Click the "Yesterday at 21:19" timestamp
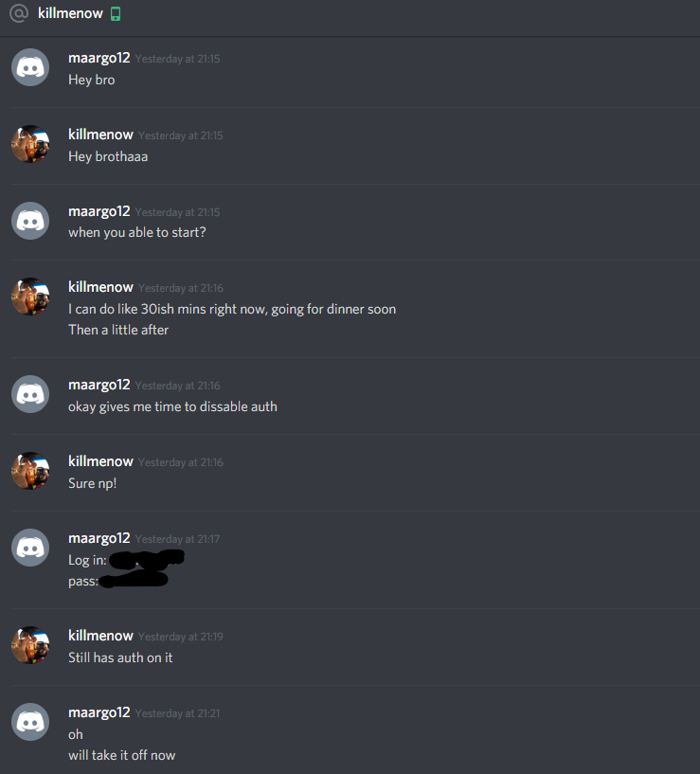Image resolution: width=700 pixels, height=774 pixels. (x=181, y=637)
